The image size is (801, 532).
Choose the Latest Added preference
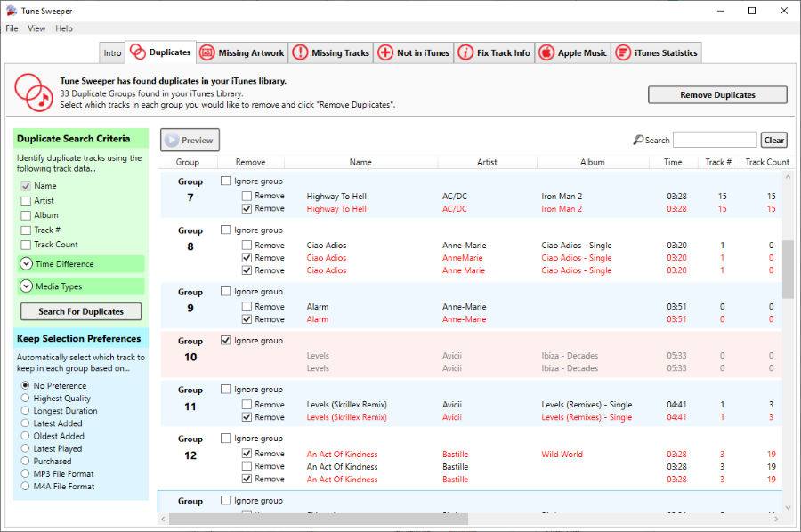(x=25, y=423)
